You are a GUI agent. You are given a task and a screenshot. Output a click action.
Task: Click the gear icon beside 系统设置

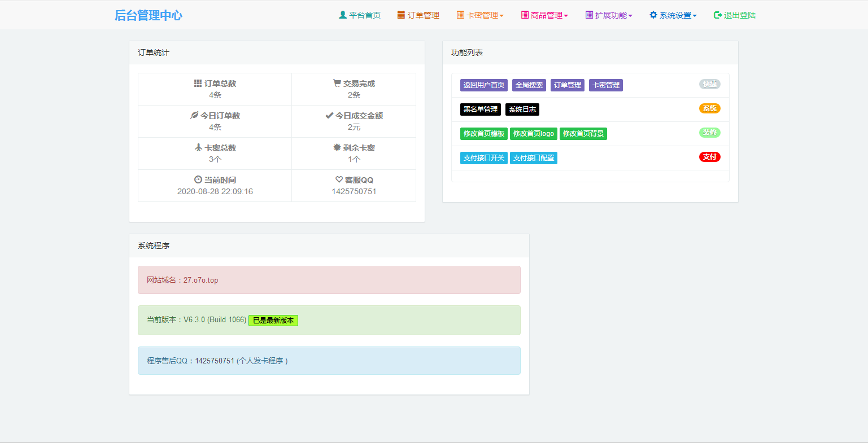pos(653,15)
